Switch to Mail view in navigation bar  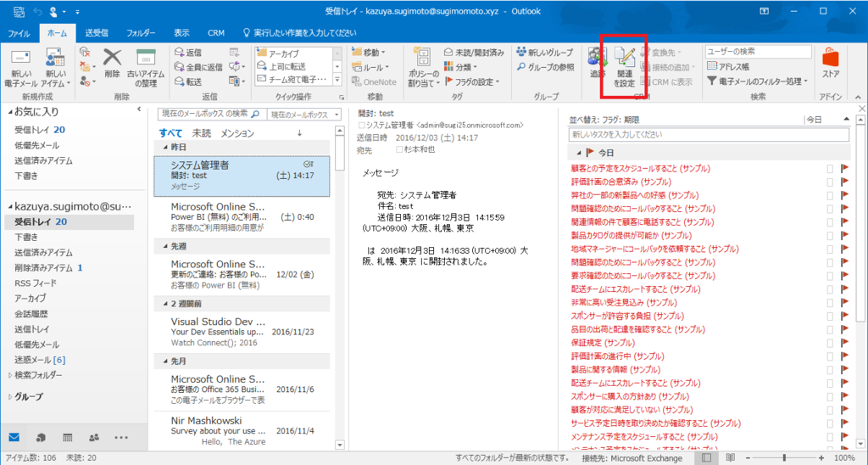pyautogui.click(x=14, y=437)
